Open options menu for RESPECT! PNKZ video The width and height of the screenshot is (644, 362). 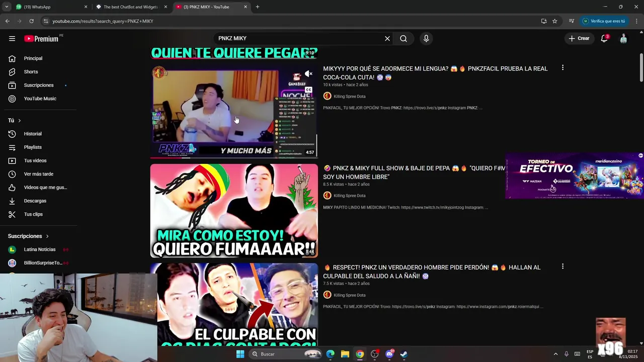[562, 266]
